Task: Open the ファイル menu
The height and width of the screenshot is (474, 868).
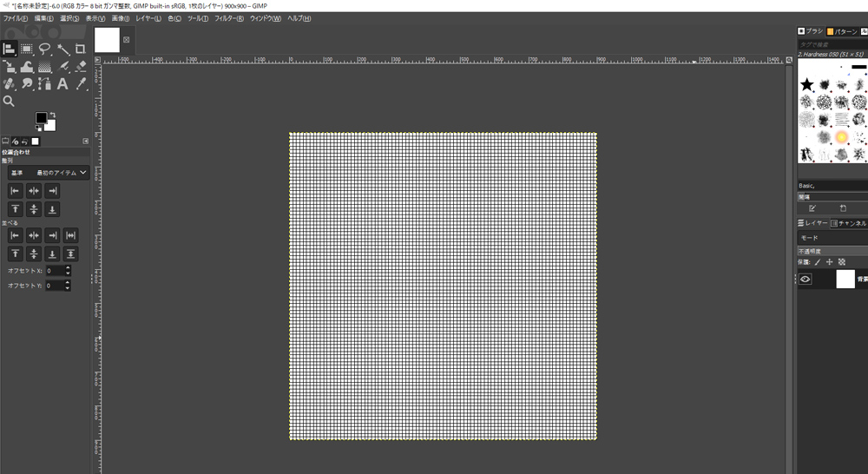Action: [x=16, y=18]
